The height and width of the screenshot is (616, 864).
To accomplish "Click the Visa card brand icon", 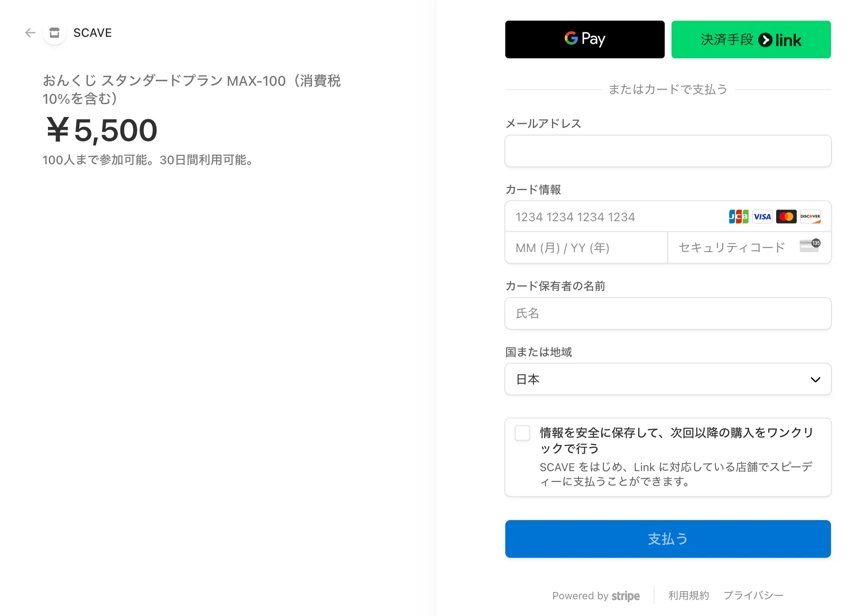I will [x=762, y=216].
